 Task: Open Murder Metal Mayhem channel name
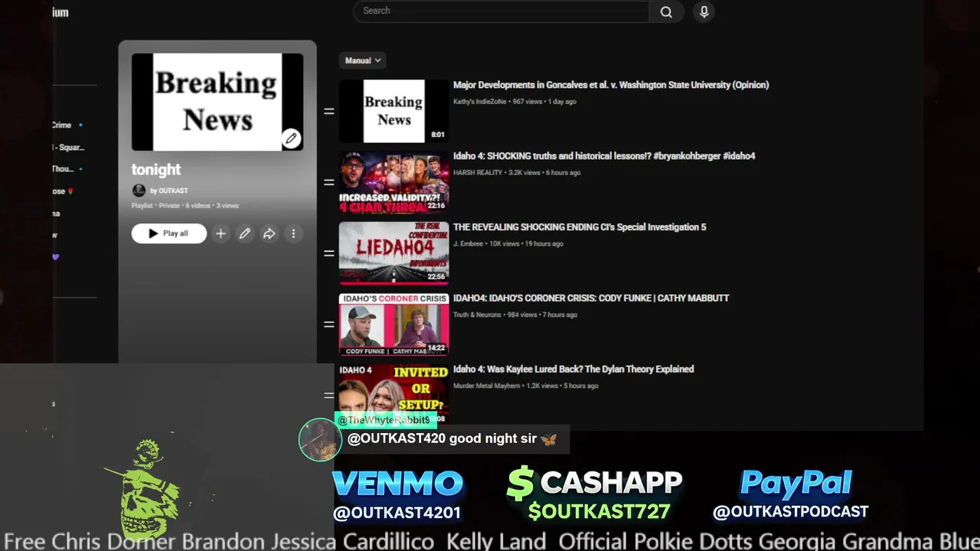(x=486, y=386)
